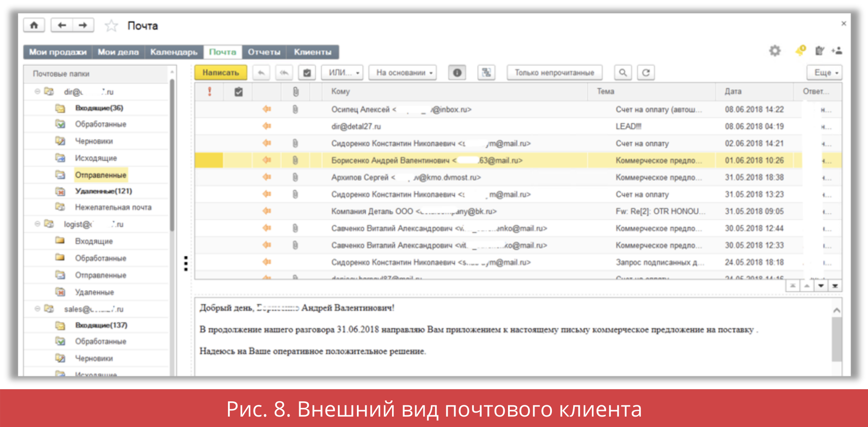Switch to Отчеты tab

click(x=264, y=52)
